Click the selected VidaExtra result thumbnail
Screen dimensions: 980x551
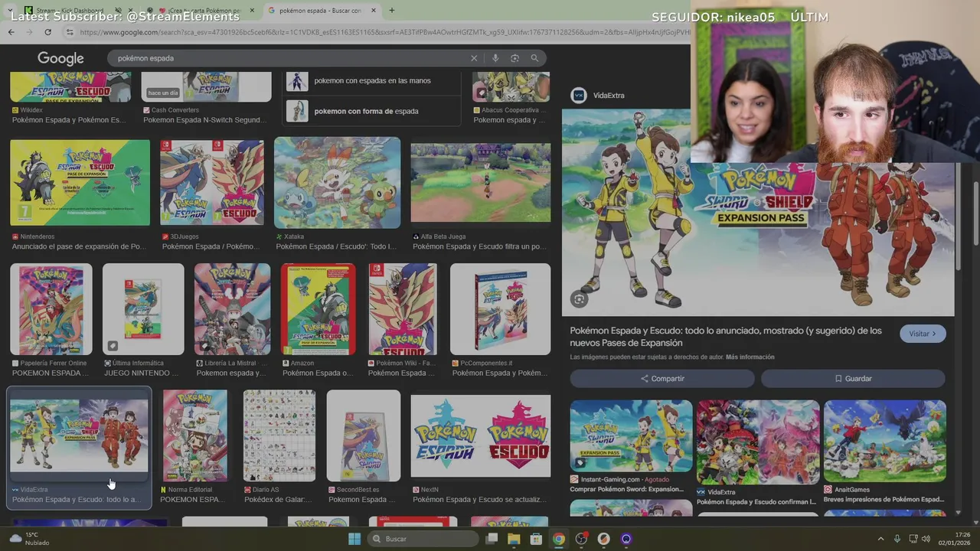tap(79, 435)
